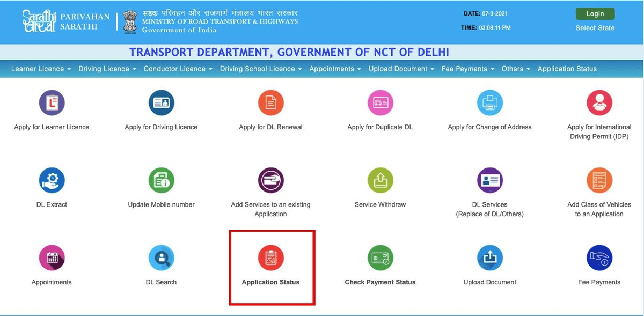Click the green Login button
This screenshot has width=644, height=316.
coord(595,13)
